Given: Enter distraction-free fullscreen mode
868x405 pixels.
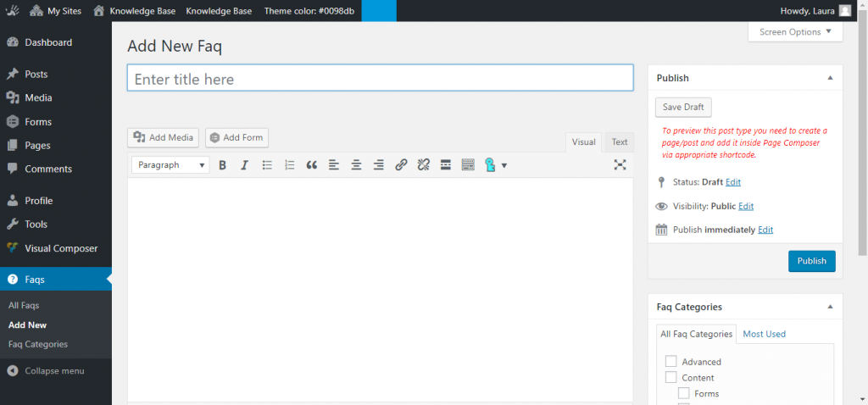Looking at the screenshot, I should [x=620, y=165].
